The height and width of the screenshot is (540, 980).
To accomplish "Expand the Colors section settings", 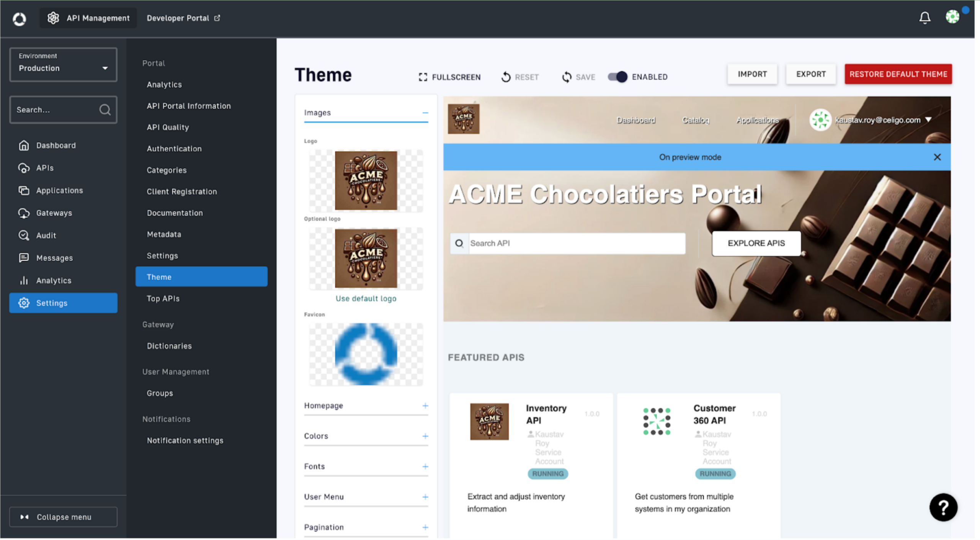I will (425, 435).
